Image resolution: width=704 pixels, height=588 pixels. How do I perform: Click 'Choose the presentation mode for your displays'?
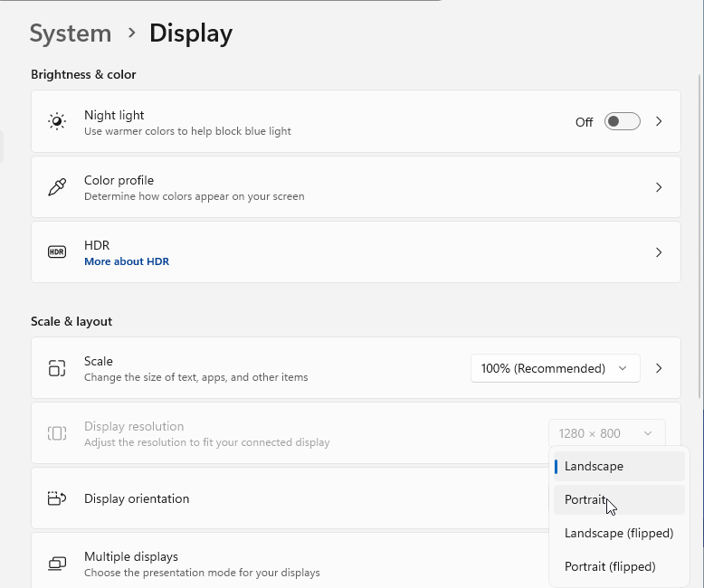click(202, 573)
